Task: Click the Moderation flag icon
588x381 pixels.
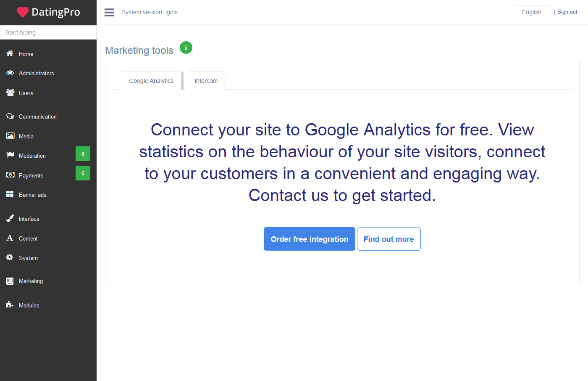Action: click(x=10, y=155)
